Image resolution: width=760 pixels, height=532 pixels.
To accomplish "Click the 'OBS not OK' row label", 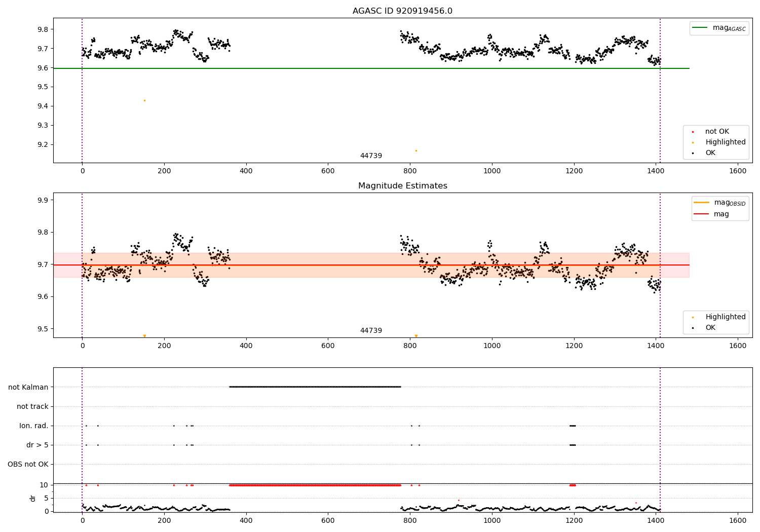I will tap(28, 464).
